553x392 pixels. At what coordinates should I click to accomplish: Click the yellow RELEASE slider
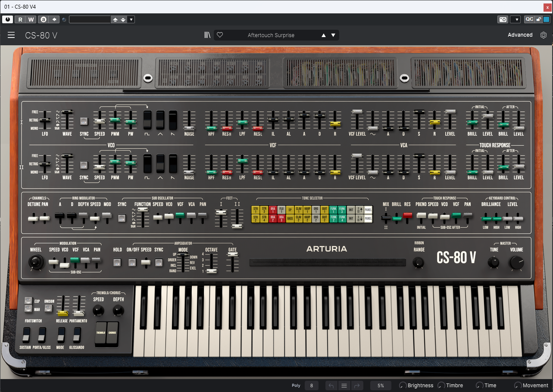point(63,314)
